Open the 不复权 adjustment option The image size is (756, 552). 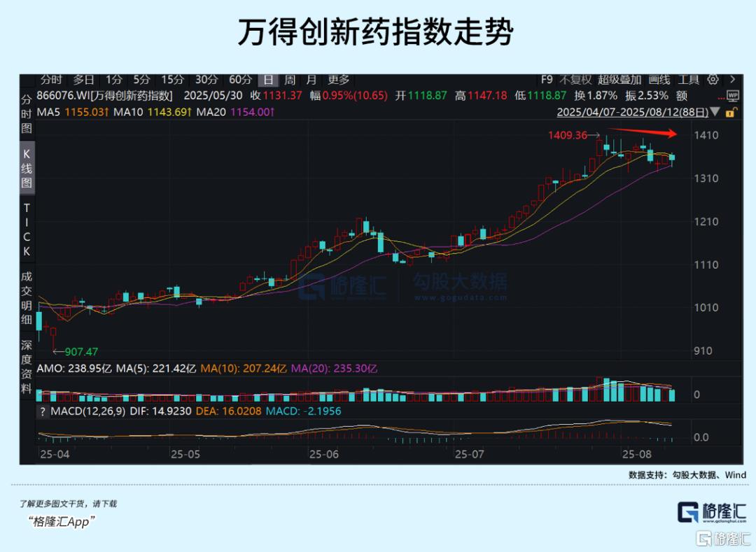coord(575,80)
